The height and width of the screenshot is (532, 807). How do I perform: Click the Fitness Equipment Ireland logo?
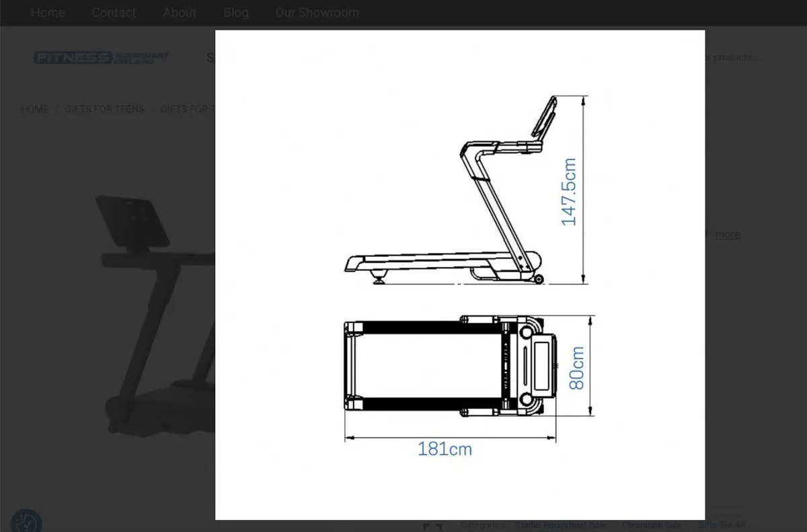101,57
